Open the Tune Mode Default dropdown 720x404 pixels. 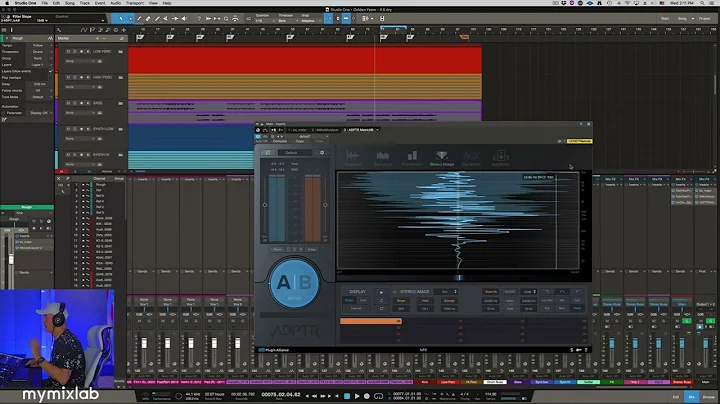40,97
